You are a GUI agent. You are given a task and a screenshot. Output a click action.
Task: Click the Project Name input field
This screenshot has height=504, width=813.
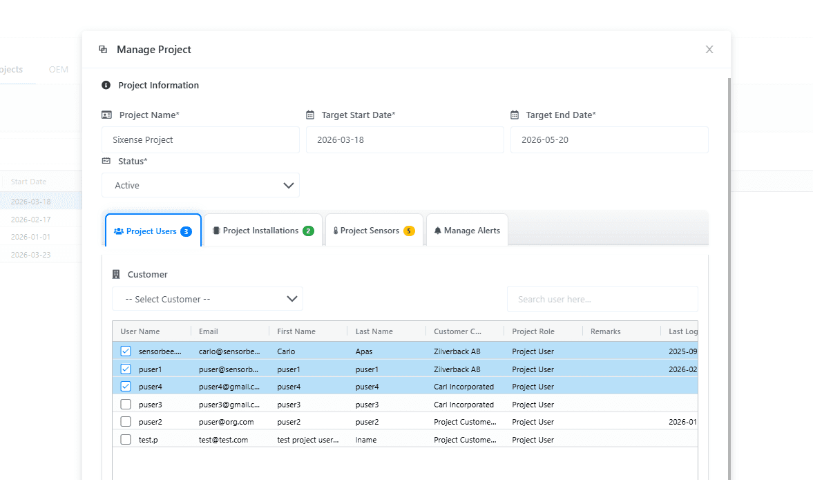pyautogui.click(x=200, y=140)
